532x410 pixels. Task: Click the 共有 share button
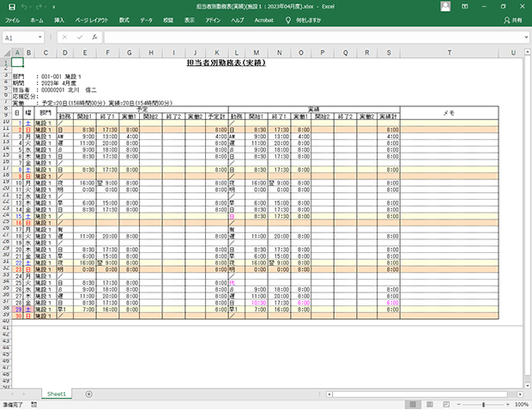(512, 19)
